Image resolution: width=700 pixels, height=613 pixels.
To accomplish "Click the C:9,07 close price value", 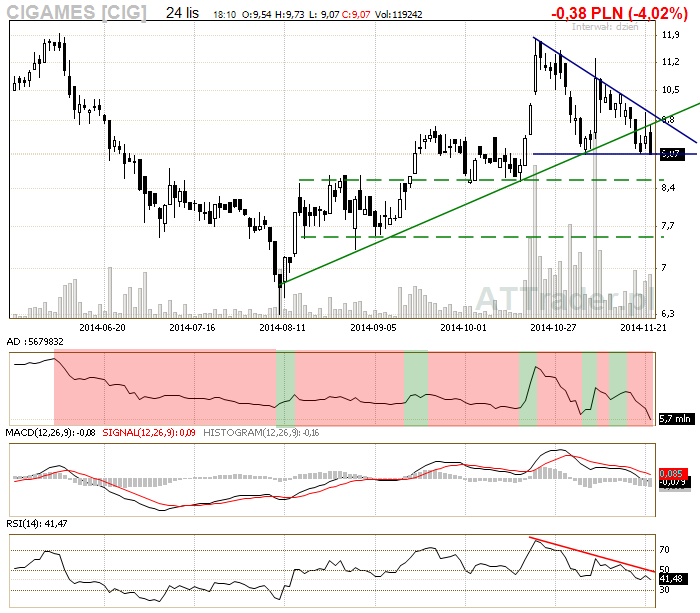I will [x=356, y=15].
